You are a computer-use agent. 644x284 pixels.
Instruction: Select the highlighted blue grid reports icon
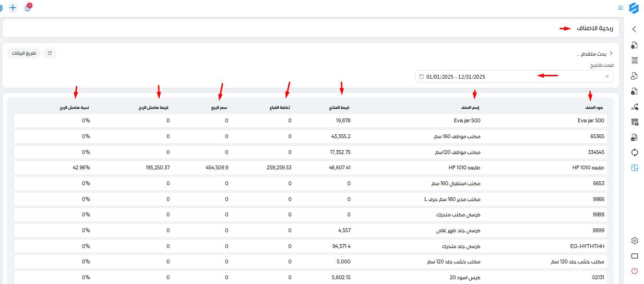(x=634, y=168)
